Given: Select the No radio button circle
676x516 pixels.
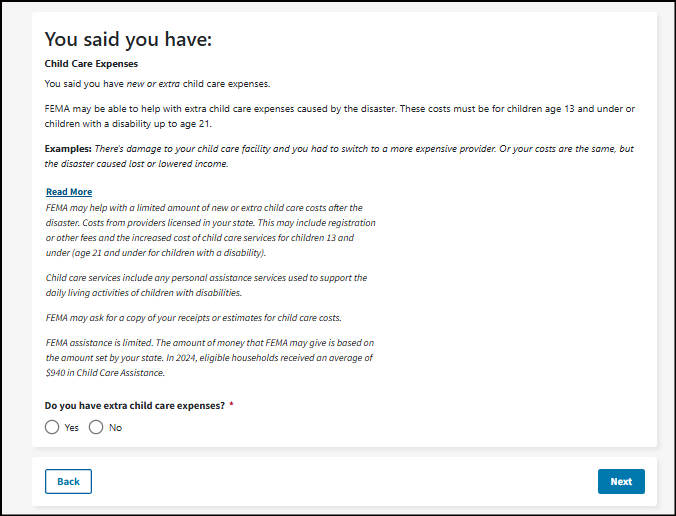Looking at the screenshot, I should (x=96, y=427).
